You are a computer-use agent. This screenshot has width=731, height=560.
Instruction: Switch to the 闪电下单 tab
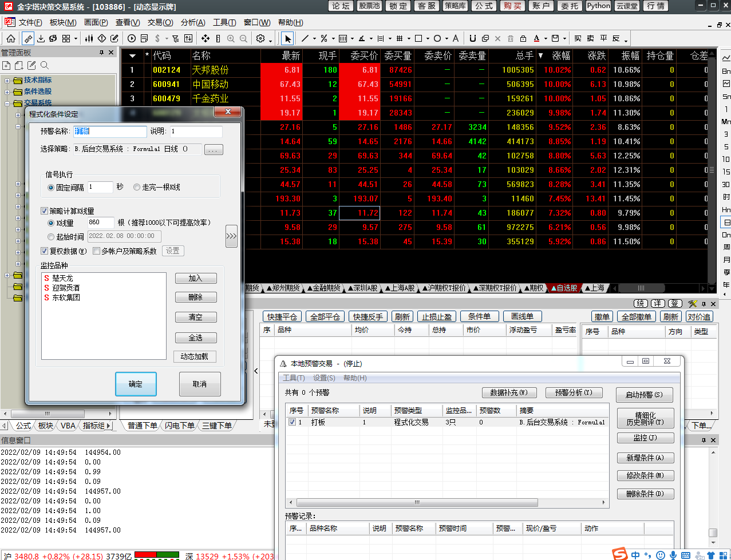click(180, 426)
